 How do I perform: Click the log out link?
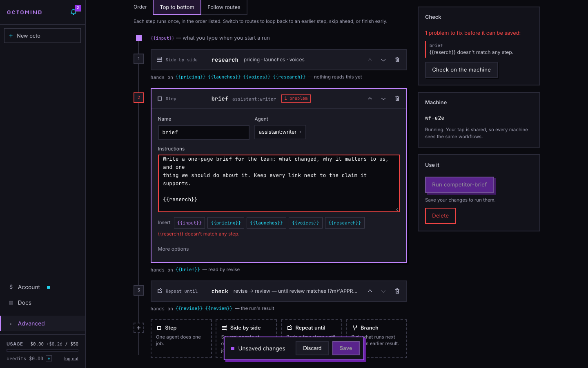point(71,359)
